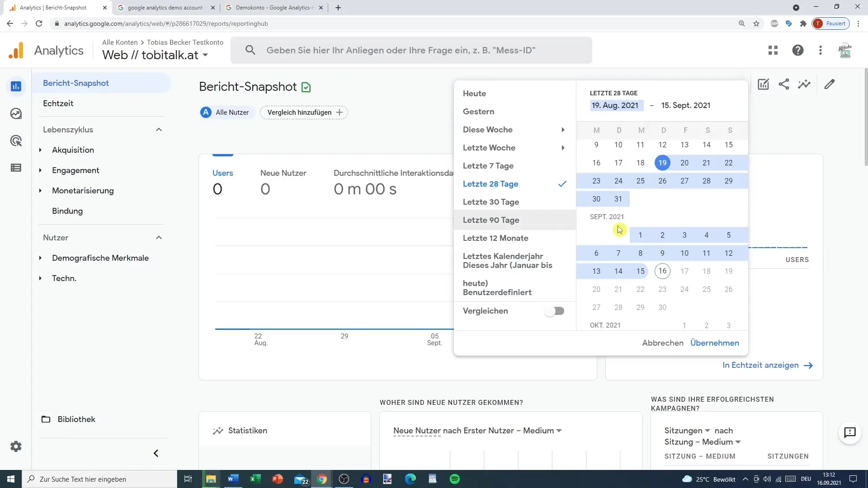Expand the Diese Woche submenu arrow
Image resolution: width=868 pixels, height=488 pixels.
click(x=563, y=130)
